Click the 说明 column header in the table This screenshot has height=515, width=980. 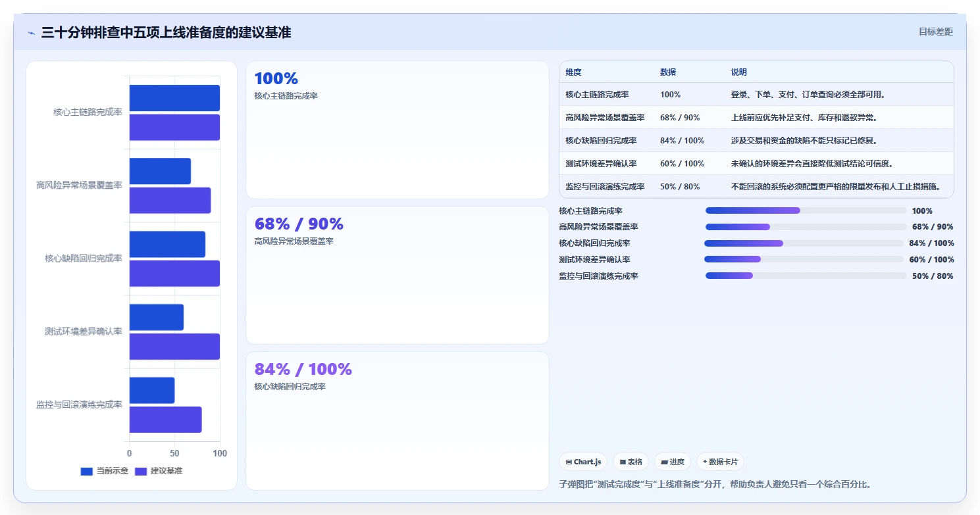click(739, 72)
